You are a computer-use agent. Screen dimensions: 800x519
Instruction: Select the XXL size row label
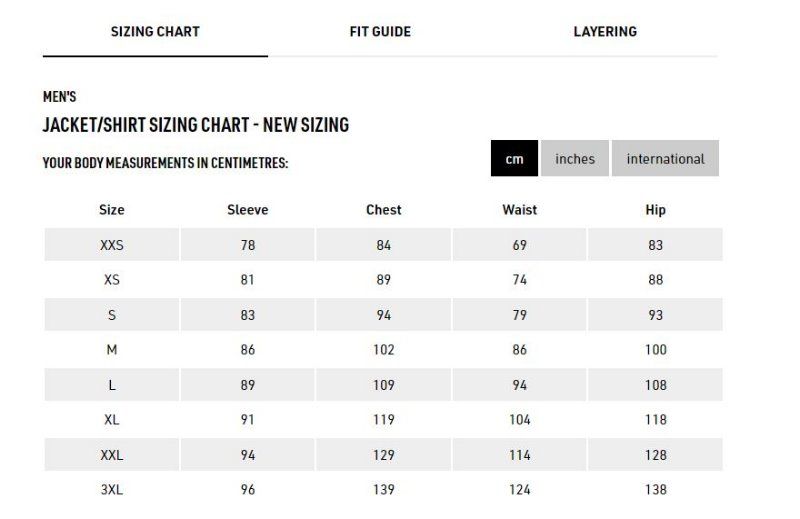[112, 455]
